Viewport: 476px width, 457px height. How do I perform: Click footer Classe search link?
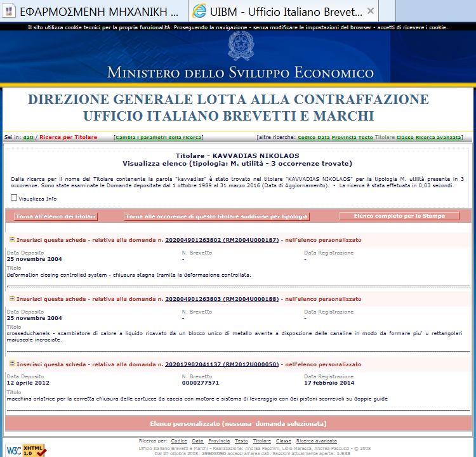point(283,441)
